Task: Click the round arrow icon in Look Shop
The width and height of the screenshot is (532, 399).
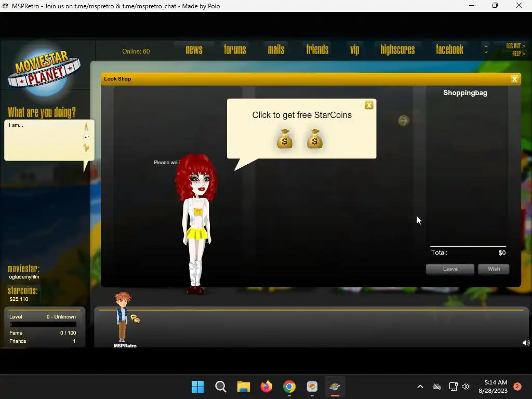Action: pyautogui.click(x=403, y=121)
